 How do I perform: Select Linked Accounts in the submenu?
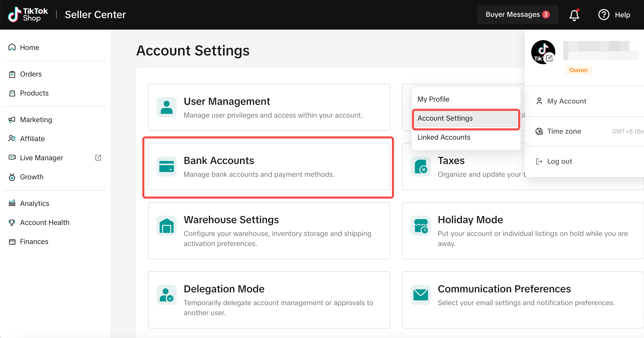click(444, 137)
